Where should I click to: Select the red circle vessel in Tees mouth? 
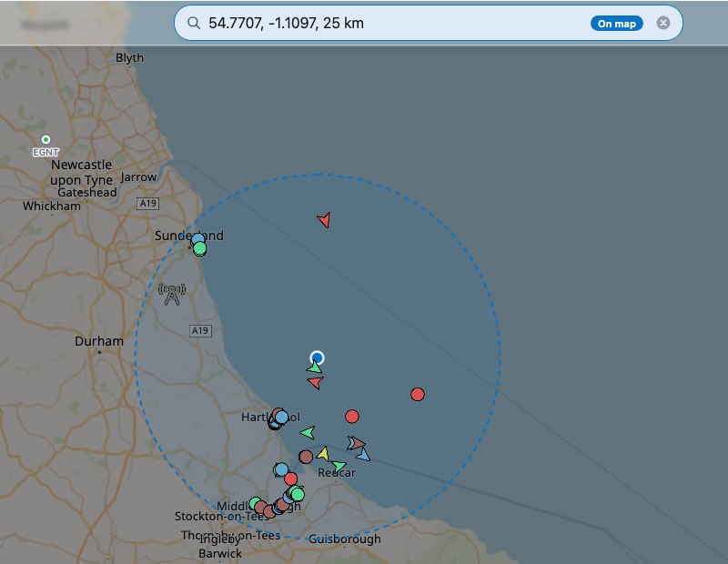coord(290,478)
